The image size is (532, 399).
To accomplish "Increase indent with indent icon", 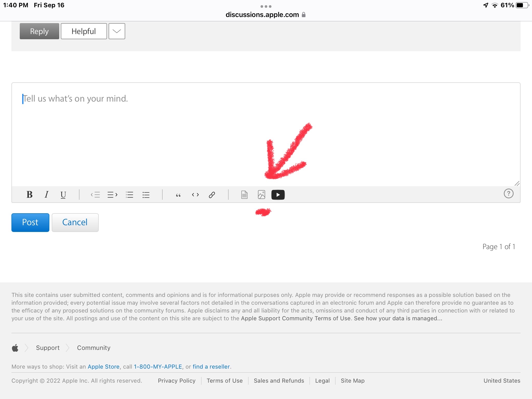I will tap(112, 195).
